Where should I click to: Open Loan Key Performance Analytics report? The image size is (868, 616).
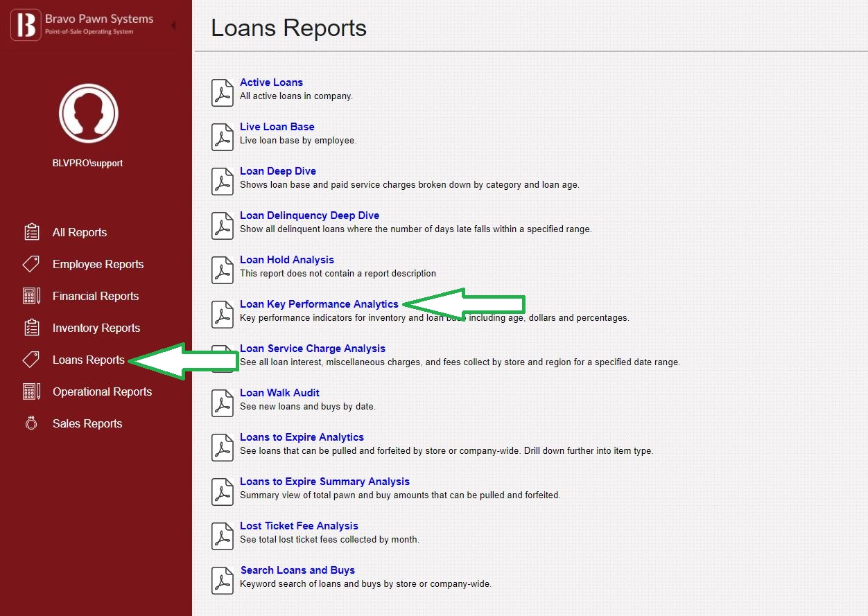point(319,304)
